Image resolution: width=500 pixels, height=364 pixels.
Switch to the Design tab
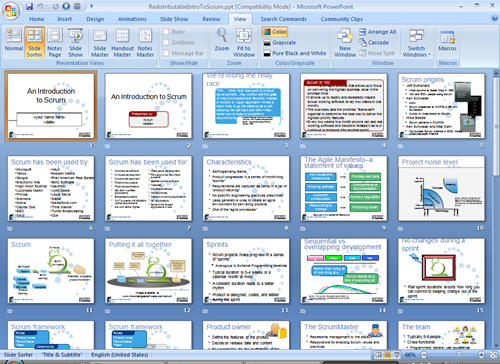pos(95,19)
